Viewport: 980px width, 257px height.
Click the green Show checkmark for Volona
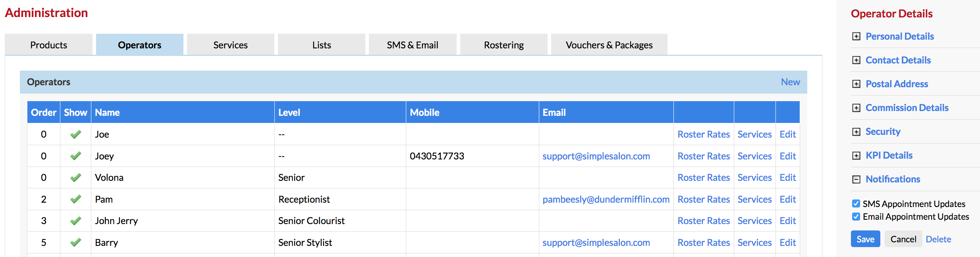75,178
